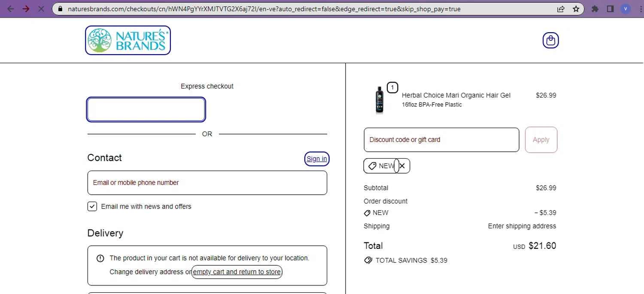This screenshot has width=644, height=294.
Task: Open the Nature's Brands logo link
Action: (x=128, y=40)
